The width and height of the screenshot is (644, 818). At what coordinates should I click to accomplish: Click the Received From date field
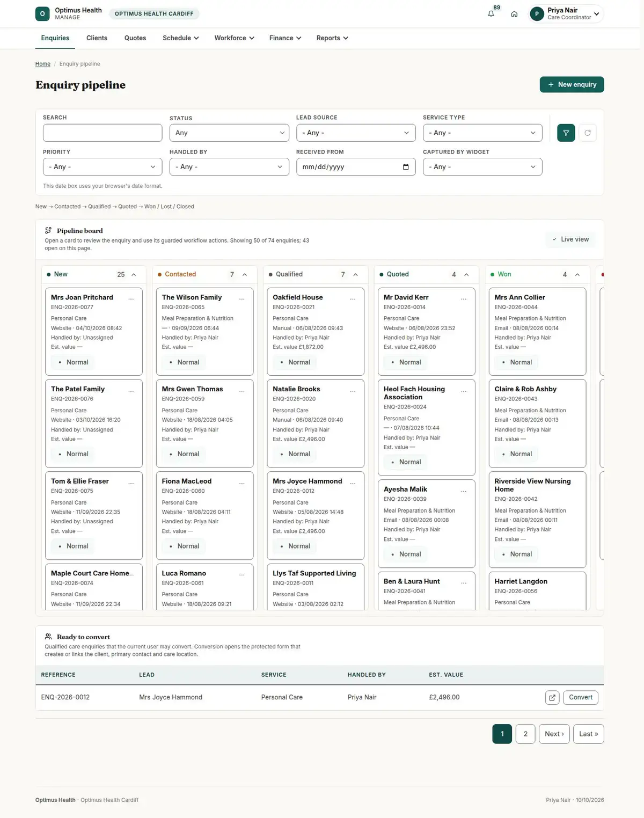click(356, 167)
